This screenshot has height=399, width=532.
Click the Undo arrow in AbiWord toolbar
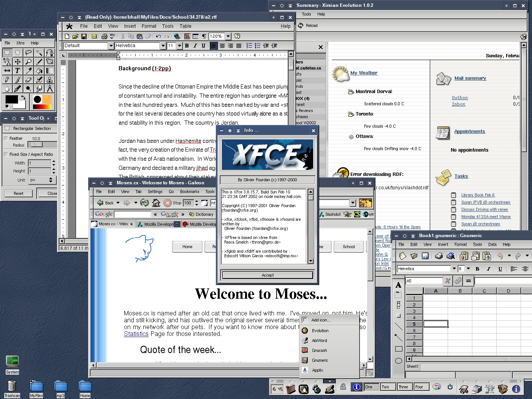click(158, 36)
